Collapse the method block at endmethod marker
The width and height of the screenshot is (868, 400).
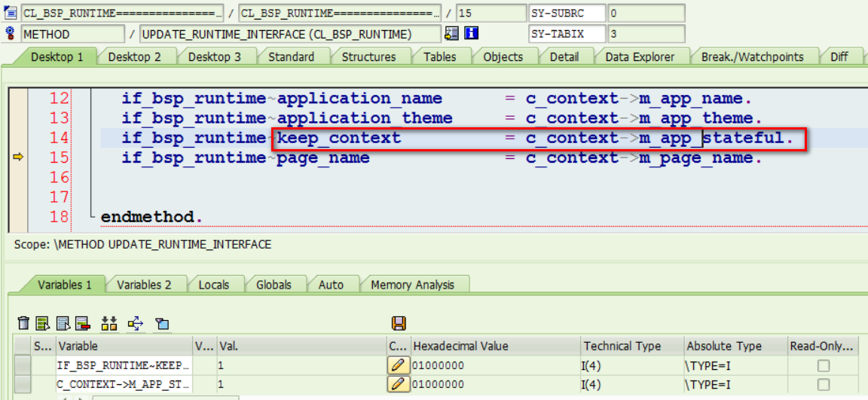pos(93,215)
